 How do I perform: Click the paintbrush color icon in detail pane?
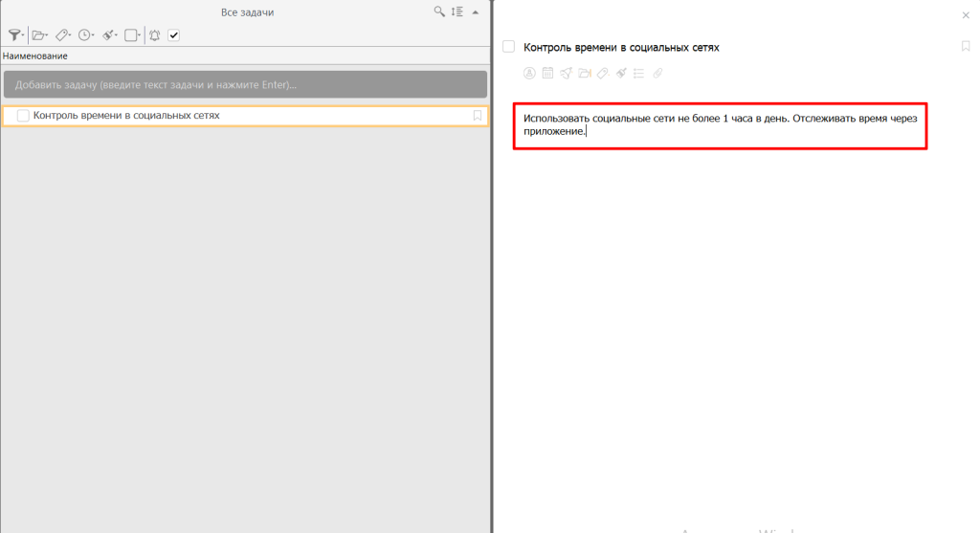click(620, 73)
